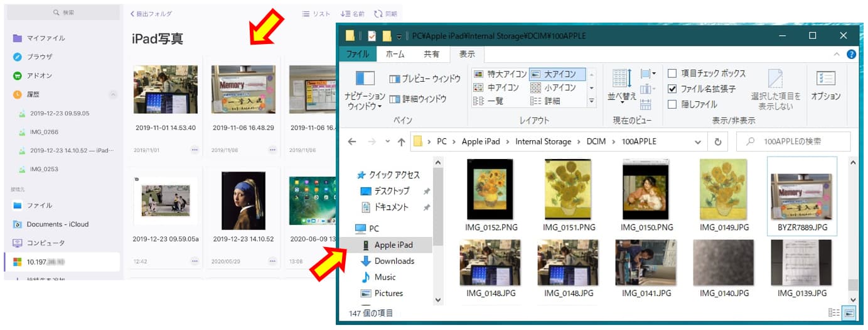Open the 履歴 clock icon
This screenshot has width=868, height=330.
tap(18, 94)
